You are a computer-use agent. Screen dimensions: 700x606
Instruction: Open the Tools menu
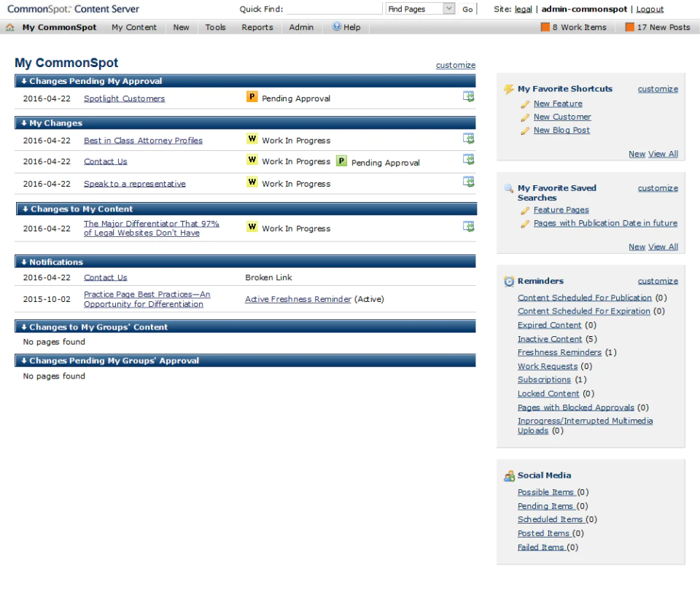pos(215,27)
